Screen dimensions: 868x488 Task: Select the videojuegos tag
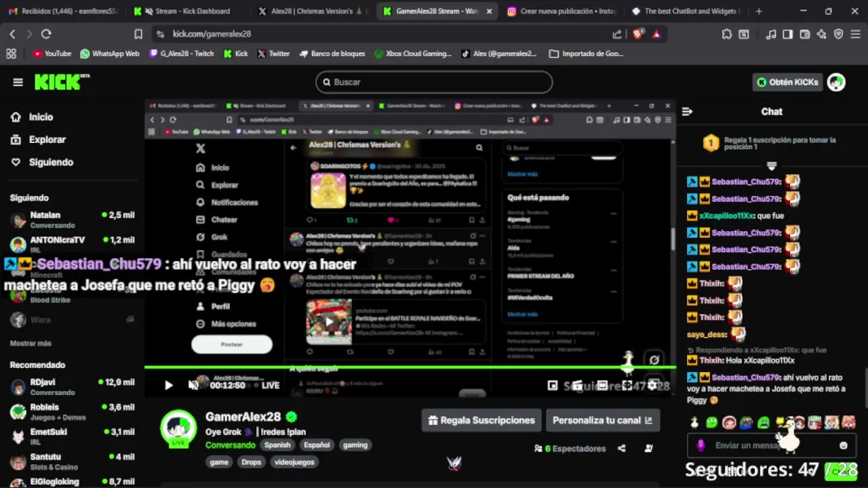(x=294, y=462)
